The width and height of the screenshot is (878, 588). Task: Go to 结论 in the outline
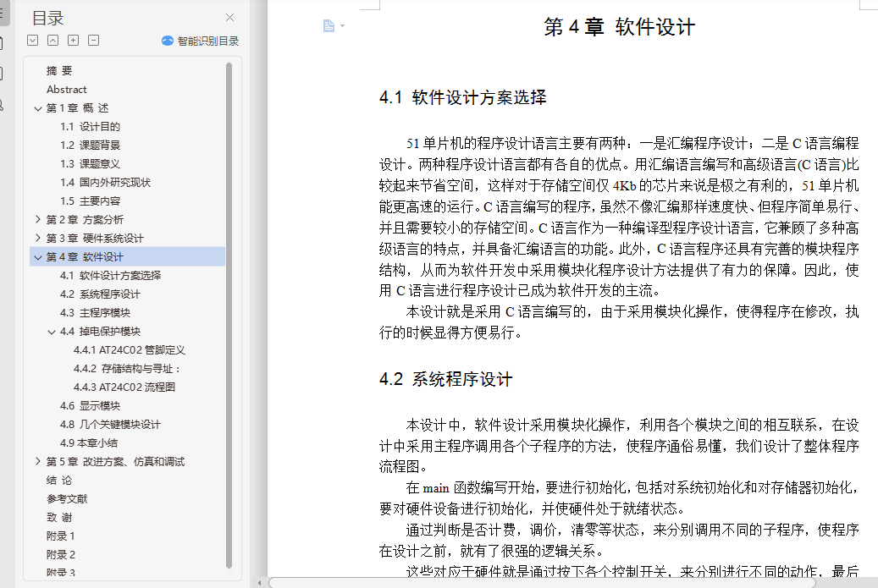click(59, 480)
